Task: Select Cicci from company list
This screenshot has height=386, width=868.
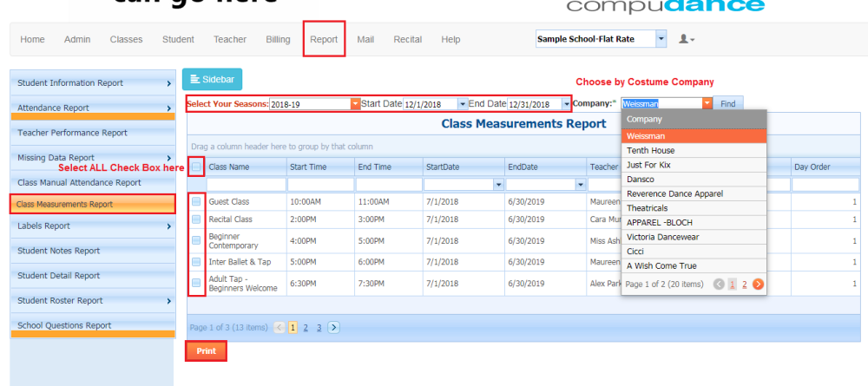Action: [694, 251]
